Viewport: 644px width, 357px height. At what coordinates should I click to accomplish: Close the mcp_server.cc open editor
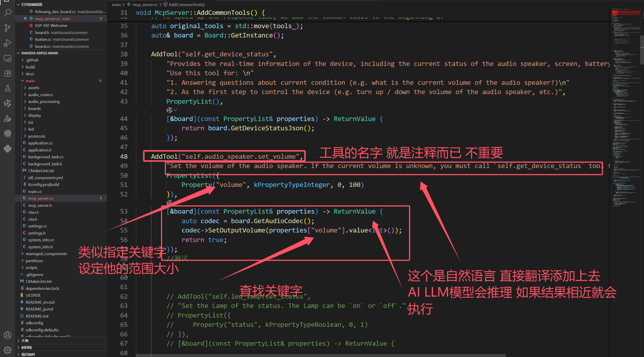[25, 19]
